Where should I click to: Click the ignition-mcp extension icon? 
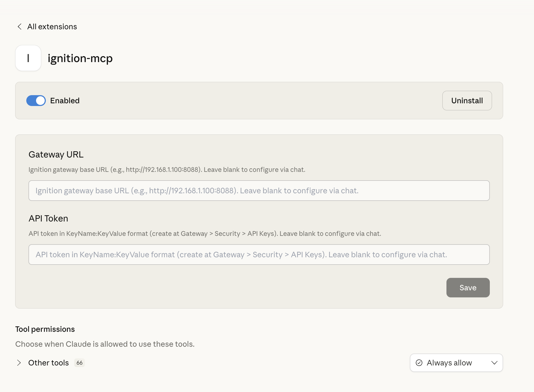[28, 58]
